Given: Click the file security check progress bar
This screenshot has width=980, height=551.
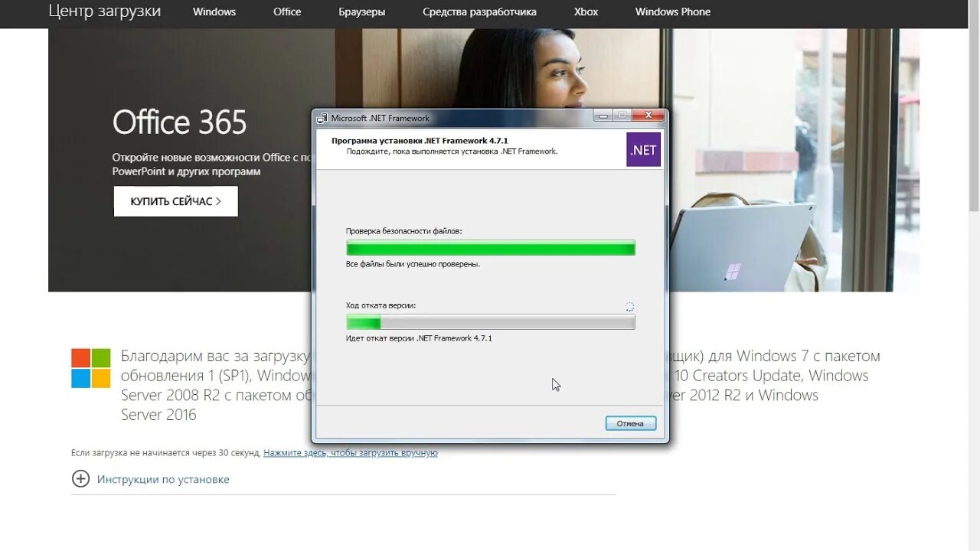Looking at the screenshot, I should click(491, 248).
